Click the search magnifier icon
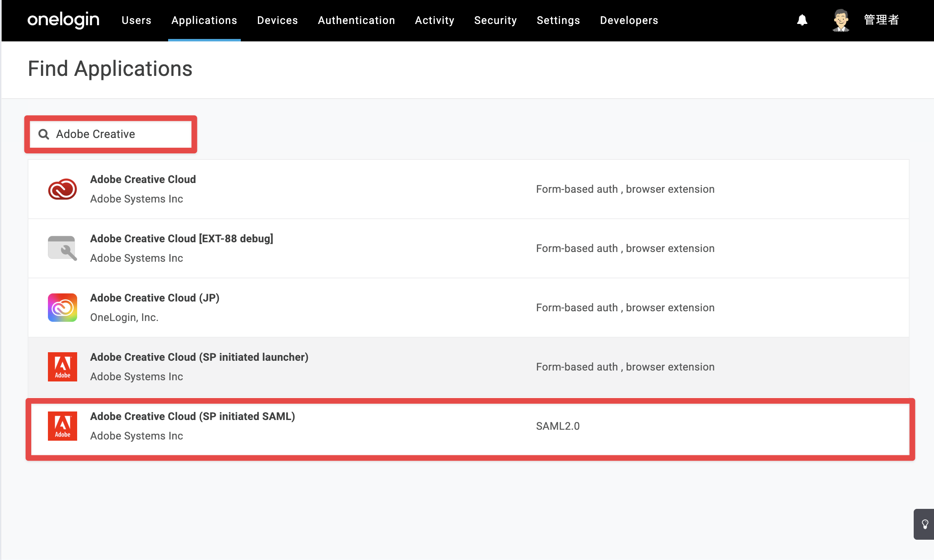The width and height of the screenshot is (934, 560). click(43, 134)
